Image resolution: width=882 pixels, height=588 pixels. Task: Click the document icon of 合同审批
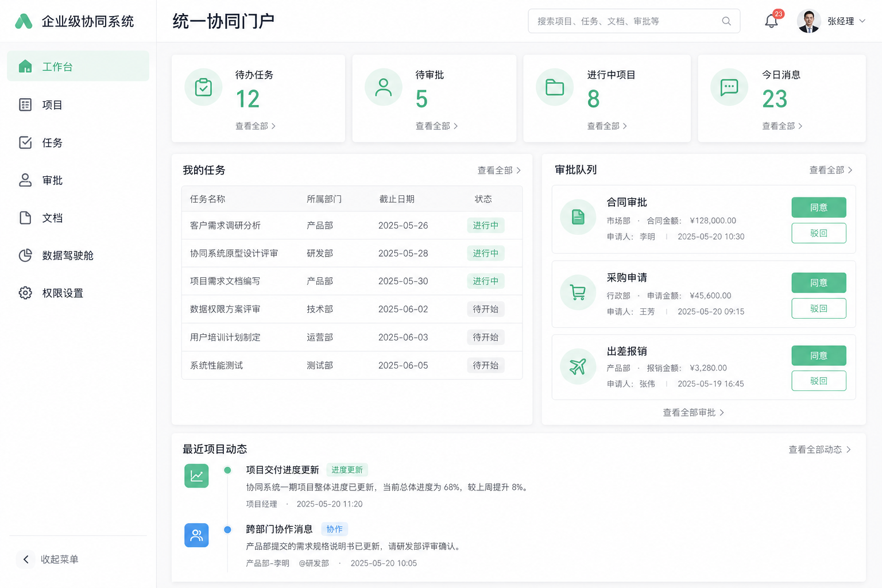578,217
